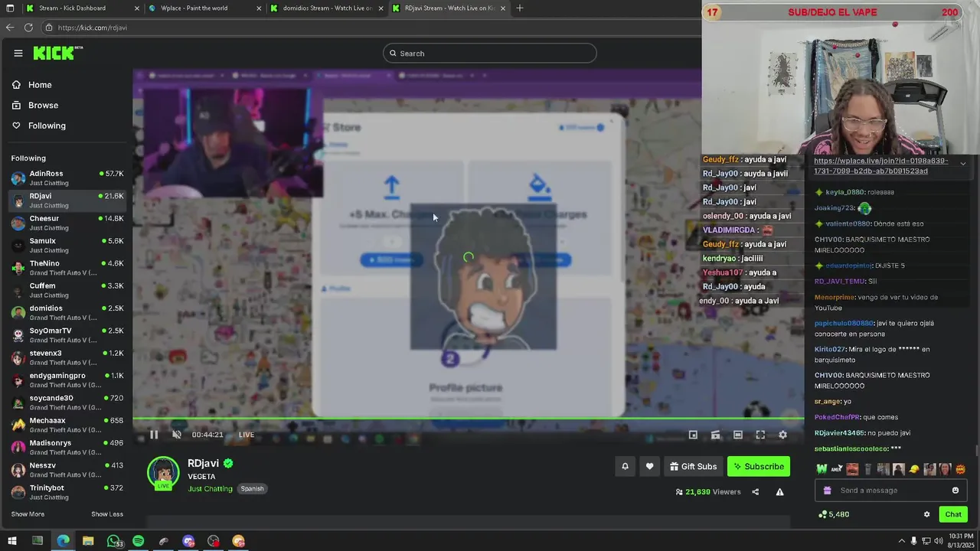The height and width of the screenshot is (551, 980).
Task: Pick the yellow cap emote
Action: click(914, 469)
